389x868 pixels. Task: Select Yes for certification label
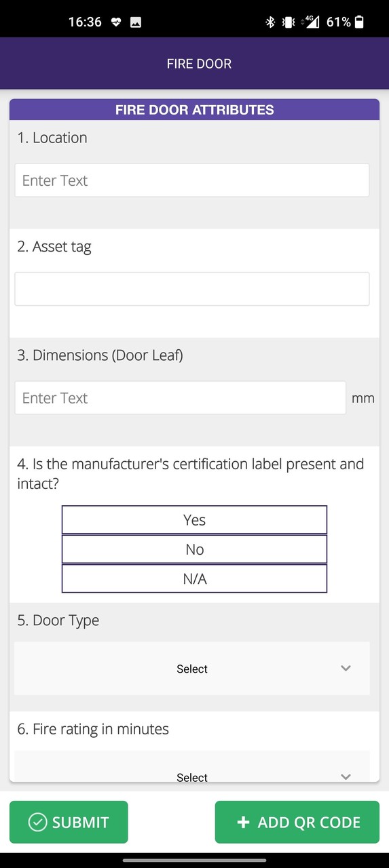pyautogui.click(x=194, y=520)
